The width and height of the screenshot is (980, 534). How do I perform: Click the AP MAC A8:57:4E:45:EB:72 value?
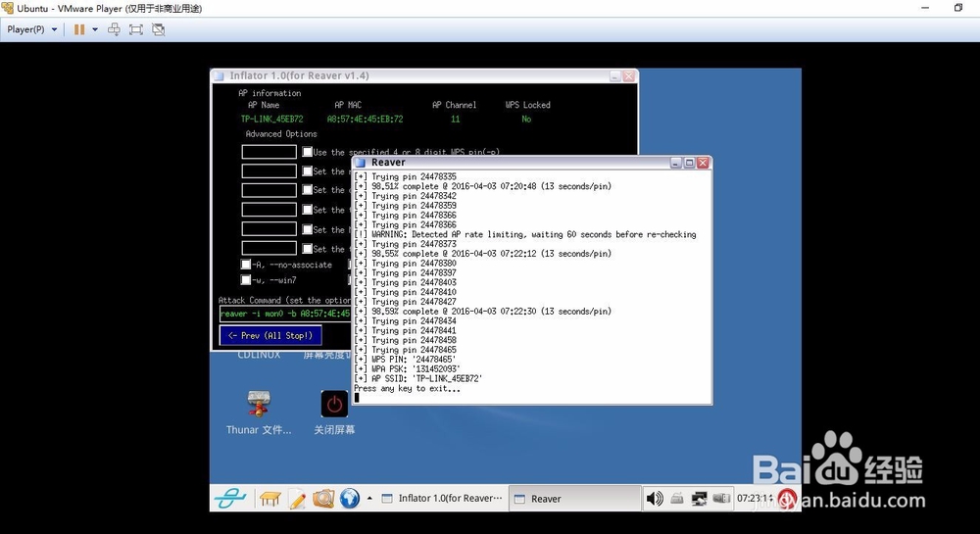click(365, 119)
